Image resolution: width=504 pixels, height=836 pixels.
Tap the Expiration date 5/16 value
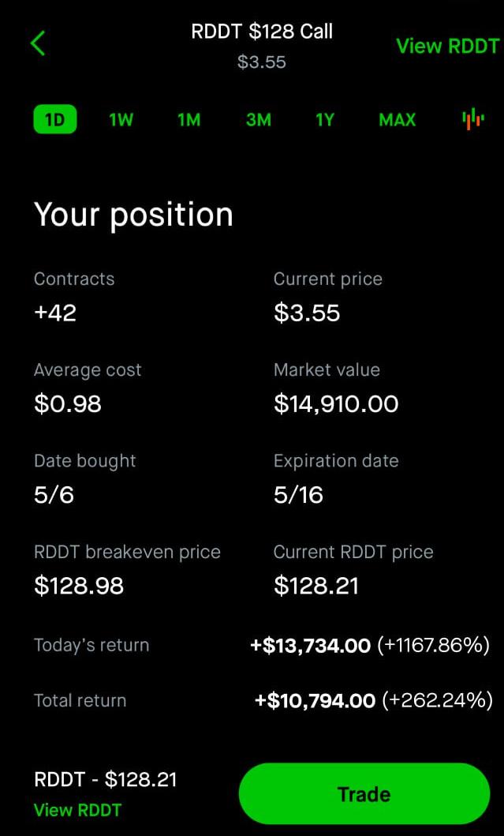[298, 495]
